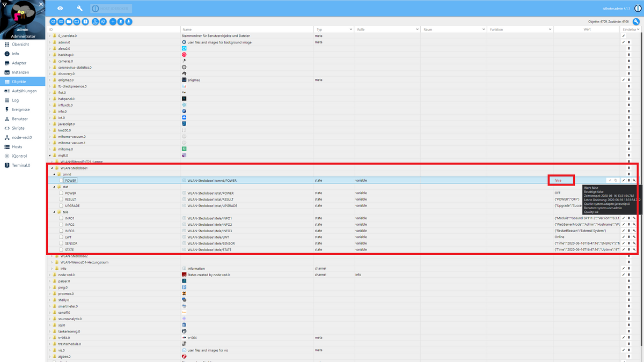Open wrench settings for STATE row

[634, 249]
